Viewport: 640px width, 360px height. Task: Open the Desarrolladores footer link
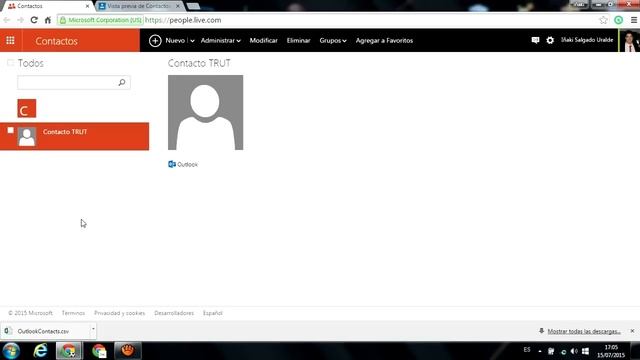(174, 313)
